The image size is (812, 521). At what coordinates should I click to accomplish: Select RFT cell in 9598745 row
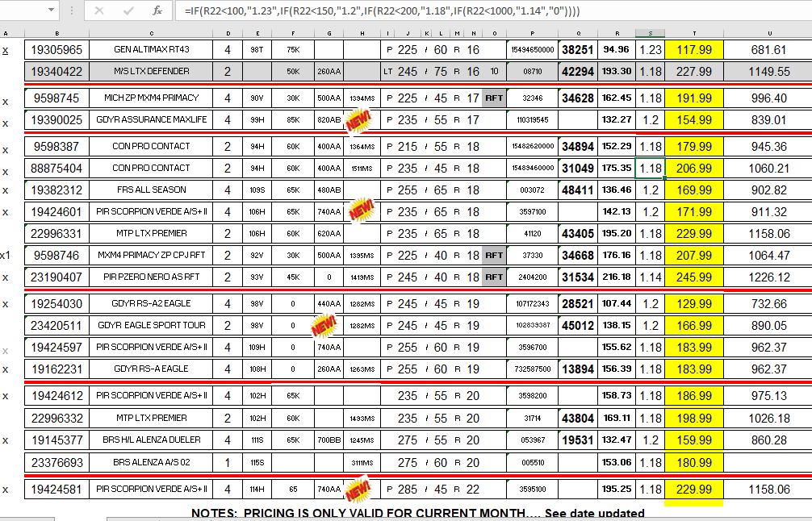pyautogui.click(x=494, y=98)
